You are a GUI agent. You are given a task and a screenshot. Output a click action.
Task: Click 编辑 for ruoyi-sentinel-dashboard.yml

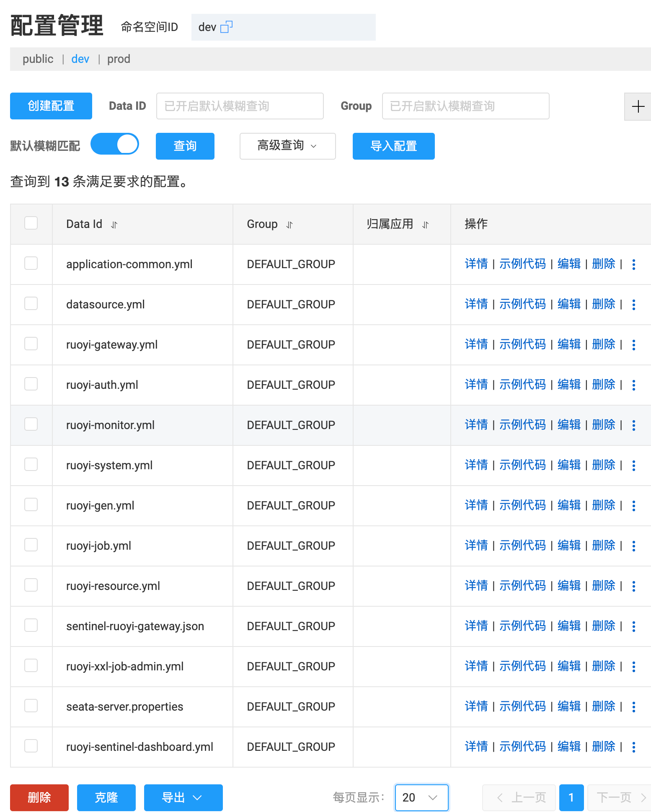(x=569, y=747)
